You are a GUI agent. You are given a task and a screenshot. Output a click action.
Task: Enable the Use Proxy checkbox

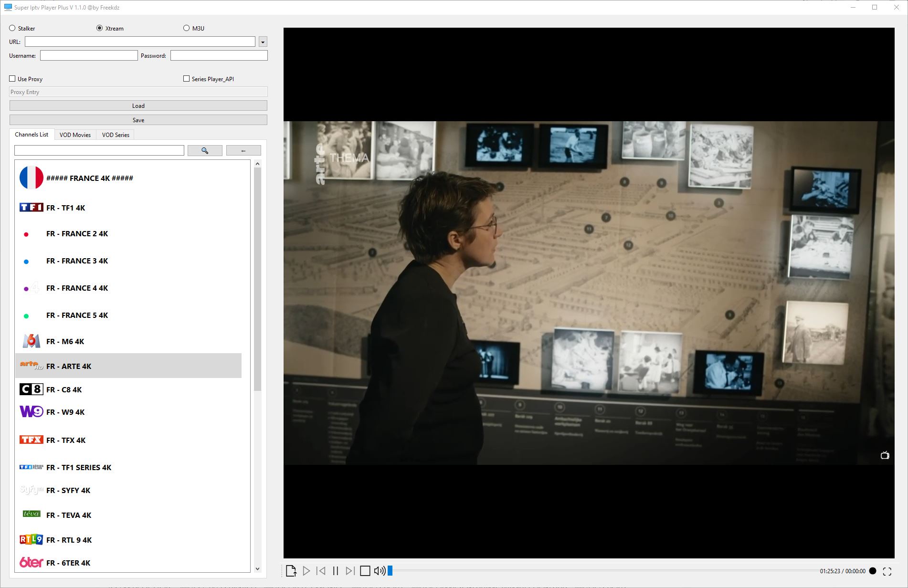26,79
